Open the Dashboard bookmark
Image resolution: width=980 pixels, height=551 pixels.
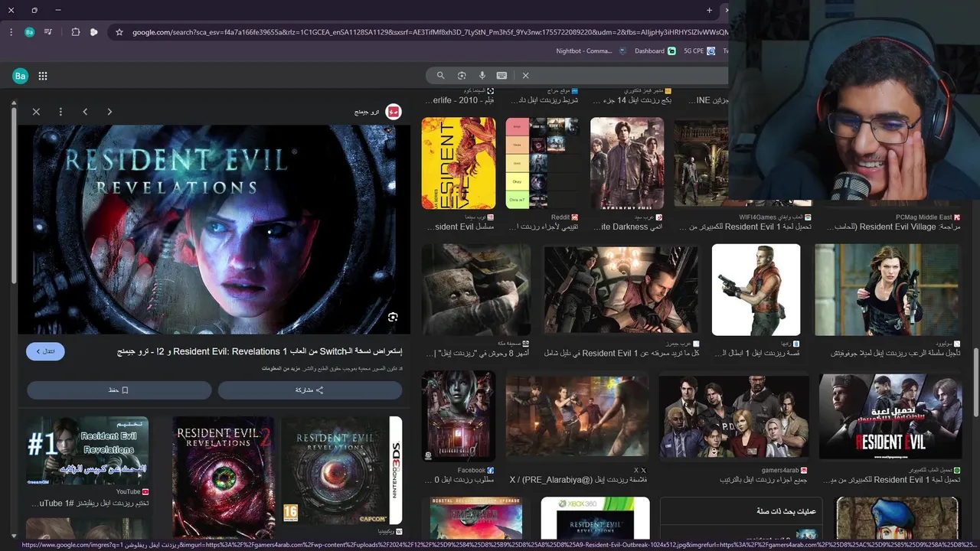(655, 51)
